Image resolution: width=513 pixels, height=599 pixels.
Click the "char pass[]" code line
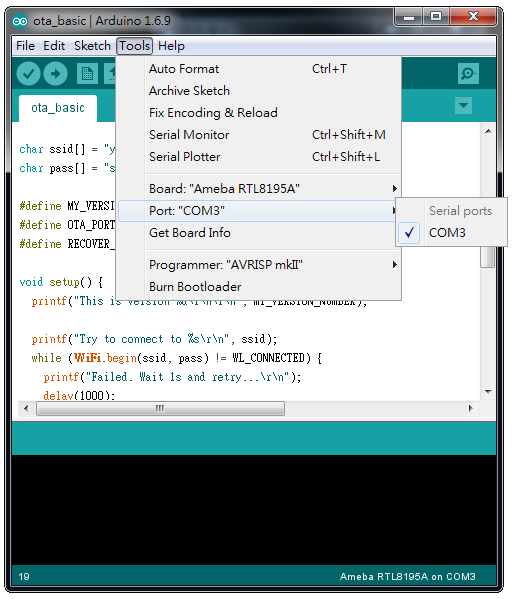pyautogui.click(x=67, y=168)
